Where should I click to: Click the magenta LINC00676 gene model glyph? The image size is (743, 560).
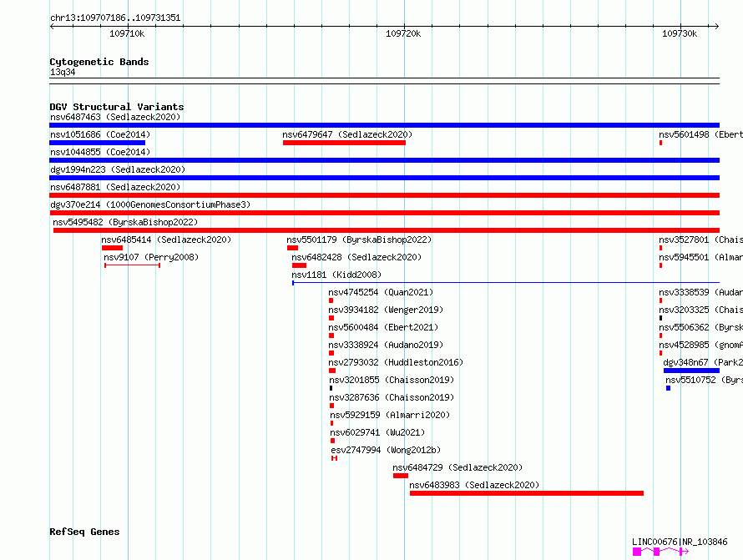pos(660,552)
